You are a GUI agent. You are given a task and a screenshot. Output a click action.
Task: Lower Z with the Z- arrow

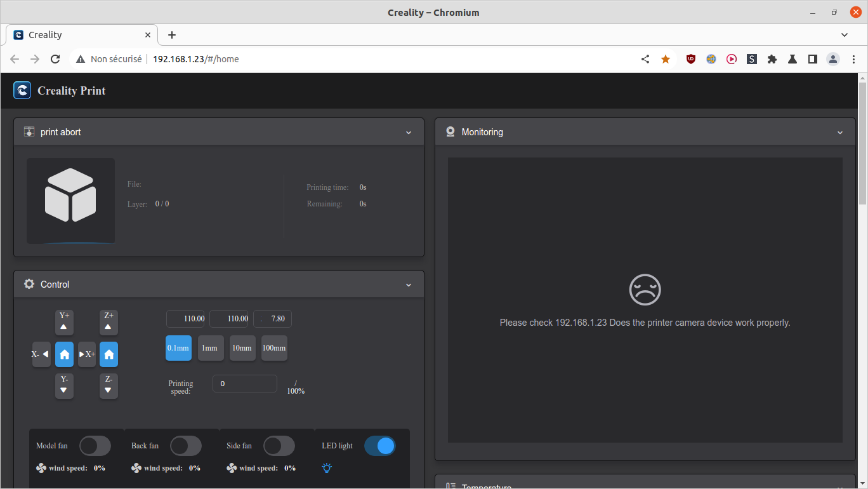tap(109, 386)
